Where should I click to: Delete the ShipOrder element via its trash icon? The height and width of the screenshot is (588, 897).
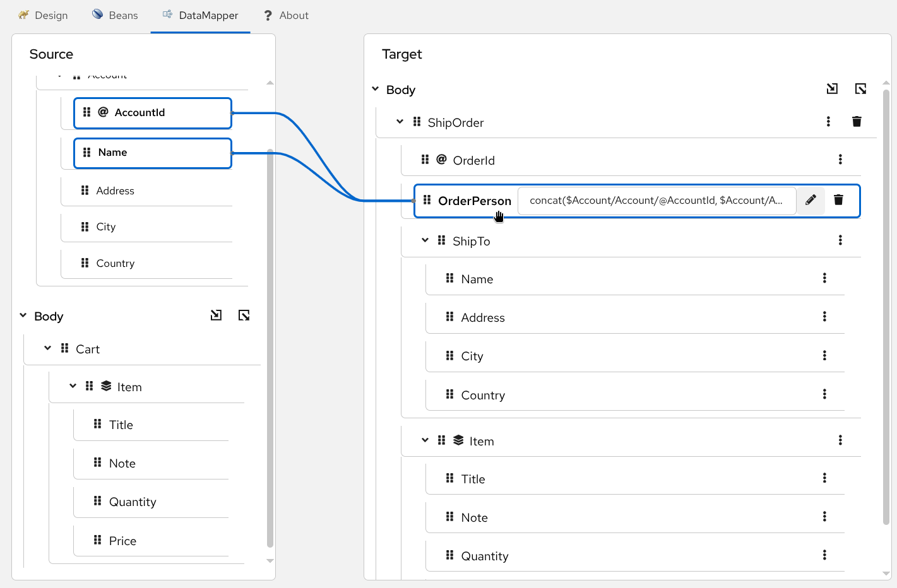[x=857, y=121]
